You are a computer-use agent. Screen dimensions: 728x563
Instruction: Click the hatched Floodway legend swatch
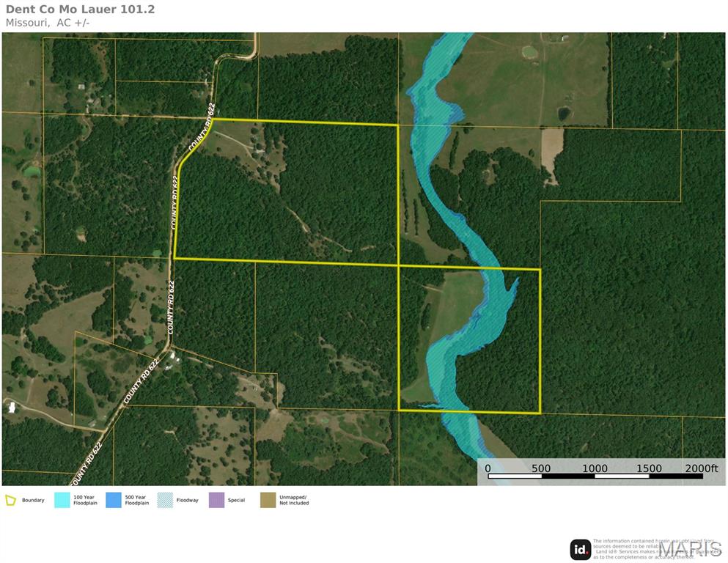pos(166,500)
